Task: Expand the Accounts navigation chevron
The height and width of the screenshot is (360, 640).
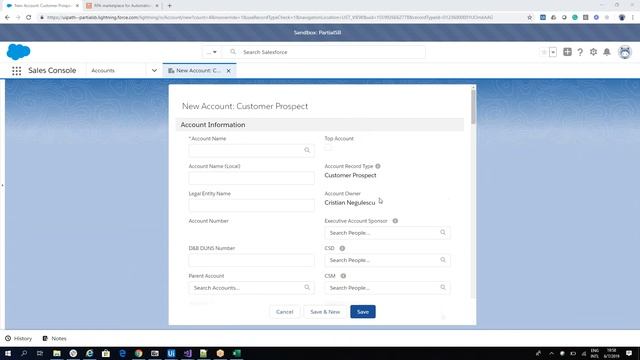Action: pyautogui.click(x=154, y=71)
